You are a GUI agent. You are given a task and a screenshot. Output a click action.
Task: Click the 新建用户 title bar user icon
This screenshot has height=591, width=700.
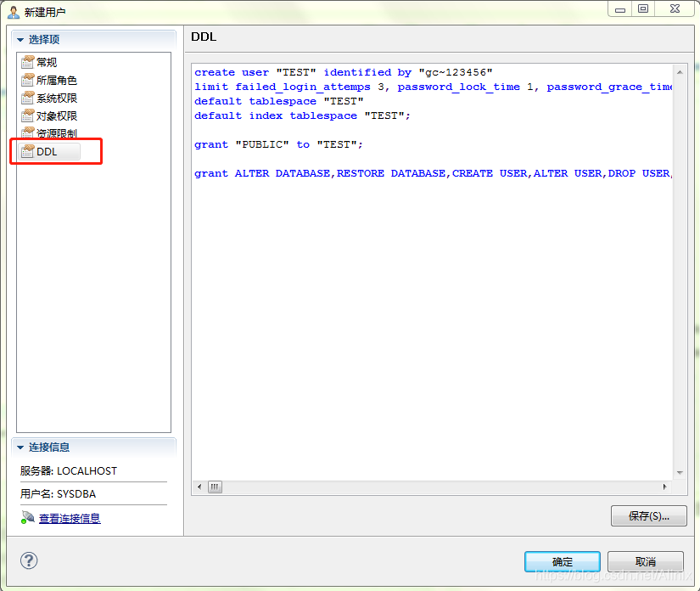click(x=14, y=12)
